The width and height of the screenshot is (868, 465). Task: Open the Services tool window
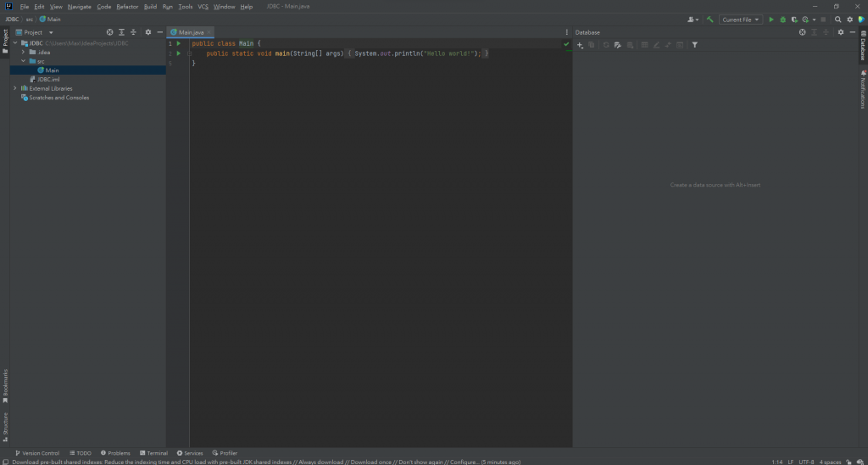coord(190,453)
